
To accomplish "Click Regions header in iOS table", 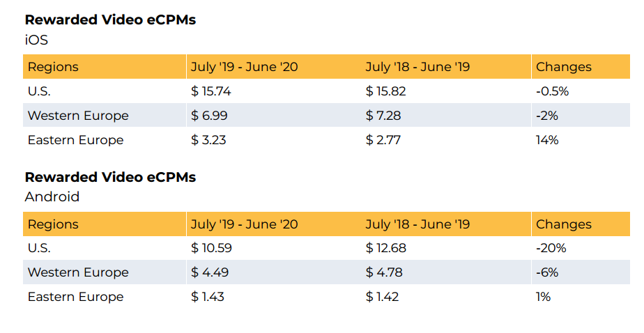I will [x=53, y=68].
